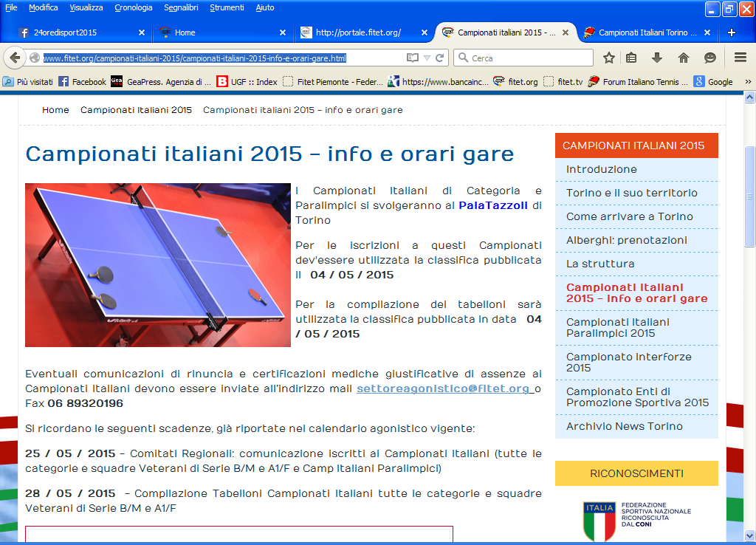Open the Aiuto menu
This screenshot has height=545, width=756.
[x=265, y=7]
